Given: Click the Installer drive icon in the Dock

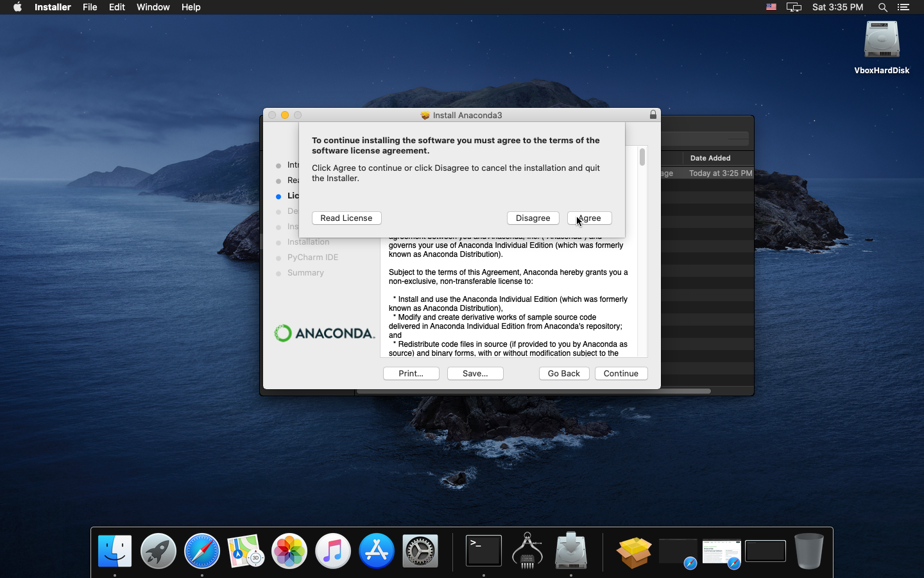Looking at the screenshot, I should (x=571, y=551).
